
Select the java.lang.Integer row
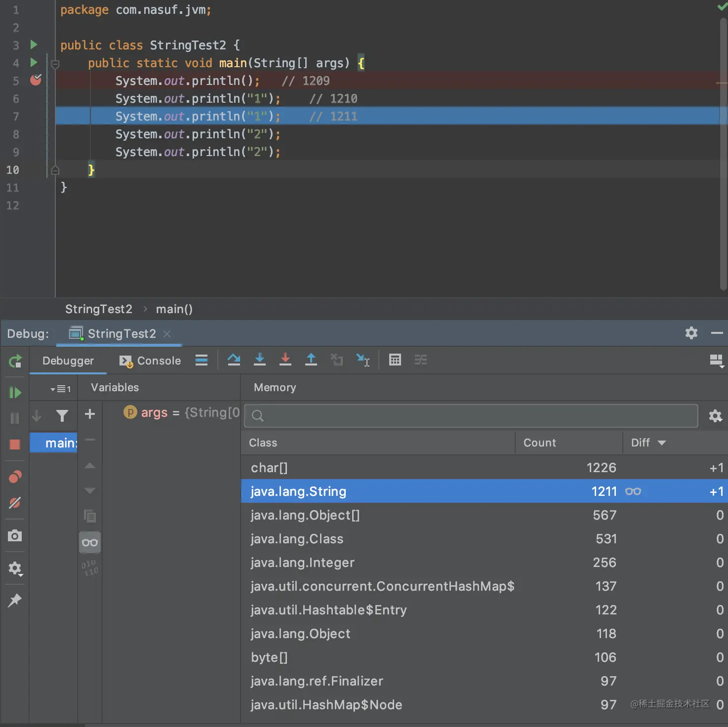(484, 563)
